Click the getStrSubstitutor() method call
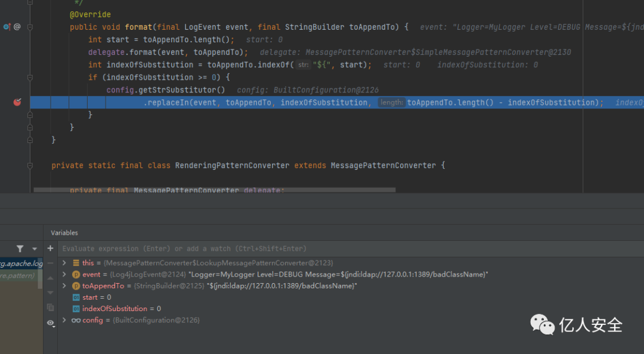This screenshot has height=354, width=644. pyautogui.click(x=181, y=90)
